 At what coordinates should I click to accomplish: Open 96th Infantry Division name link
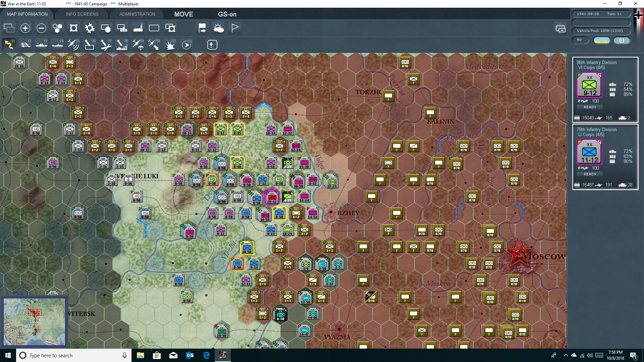tap(596, 62)
